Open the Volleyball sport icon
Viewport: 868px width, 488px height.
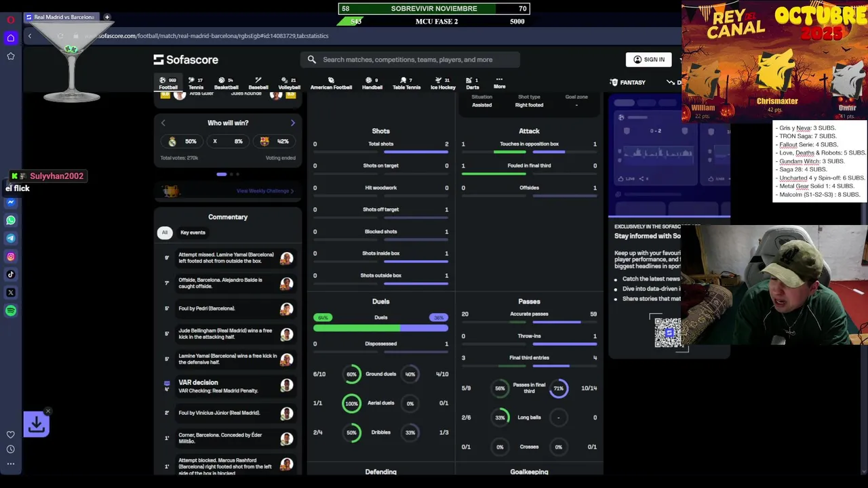[289, 83]
